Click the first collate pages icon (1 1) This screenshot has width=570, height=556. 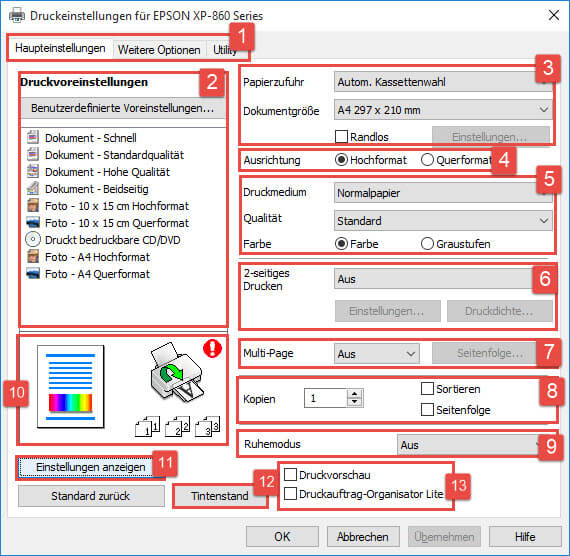(x=148, y=426)
